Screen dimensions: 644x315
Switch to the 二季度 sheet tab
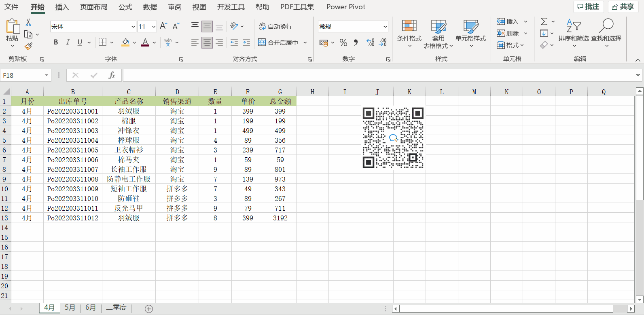pos(116,308)
